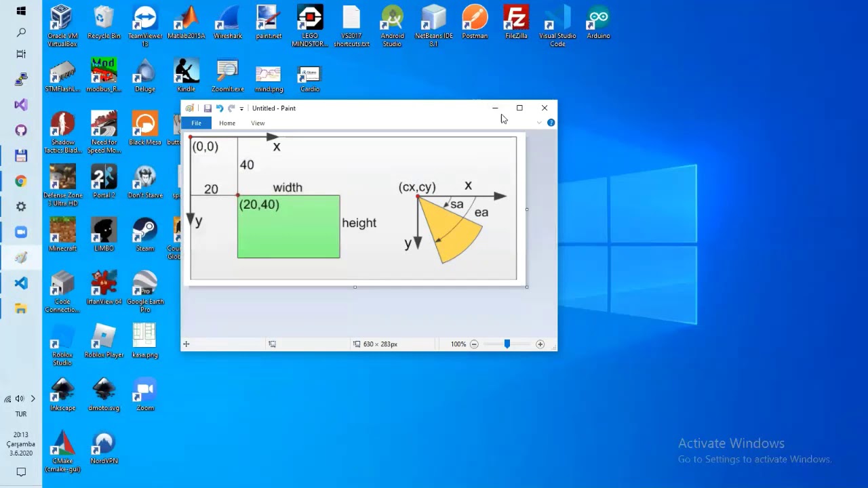Open the File menu in Paint

point(196,123)
